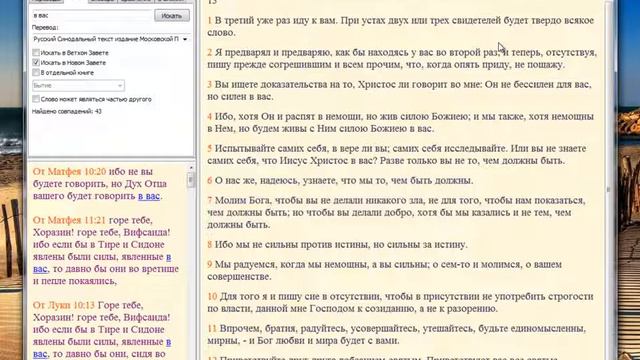Select verse number 6 in chapter text
Viewport: 640px width, 360px height.
[209, 180]
